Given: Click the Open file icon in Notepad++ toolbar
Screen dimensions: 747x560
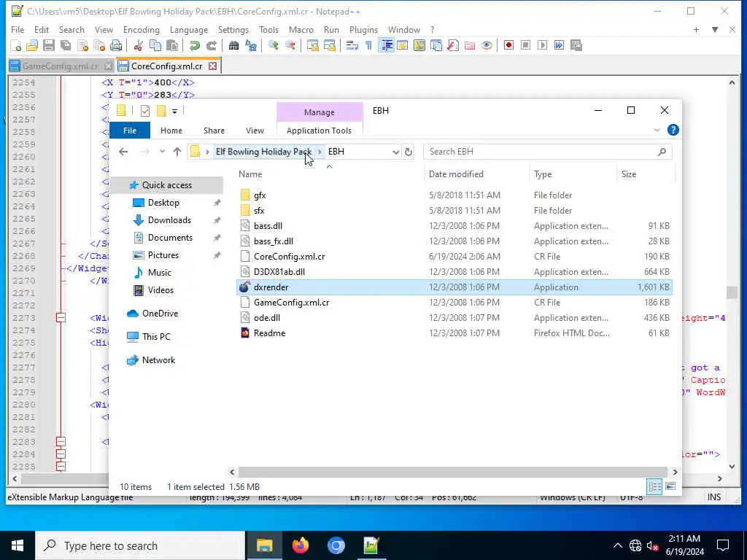Looking at the screenshot, I should [32, 46].
